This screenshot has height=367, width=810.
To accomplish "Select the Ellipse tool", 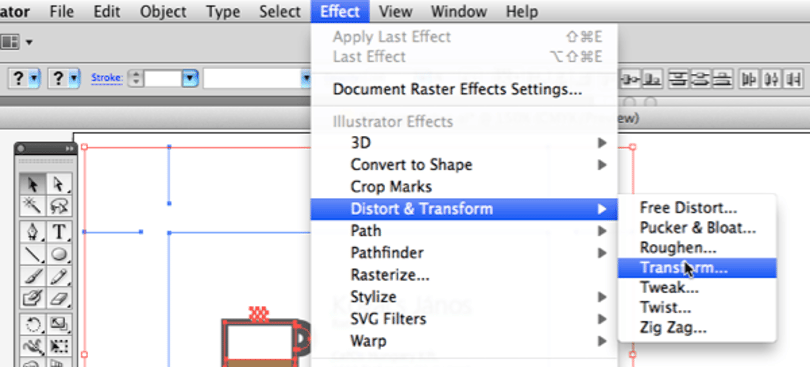I will pos(59,254).
